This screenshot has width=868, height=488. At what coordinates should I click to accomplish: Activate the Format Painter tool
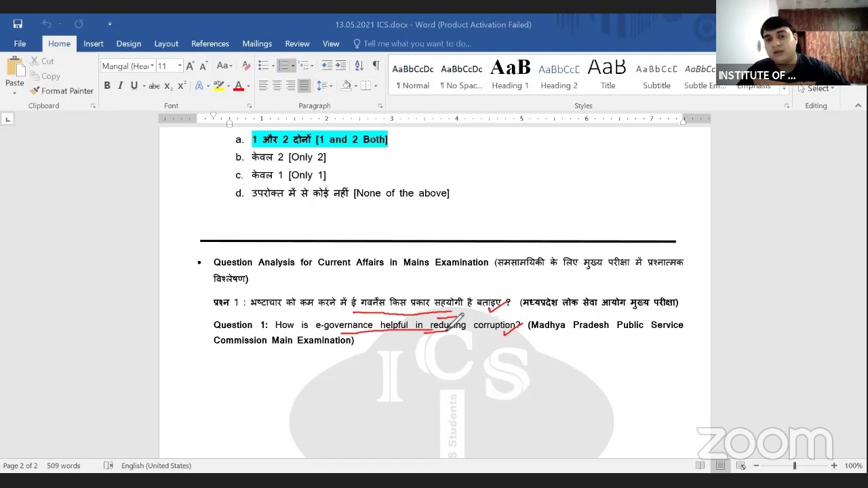pyautogui.click(x=62, y=91)
